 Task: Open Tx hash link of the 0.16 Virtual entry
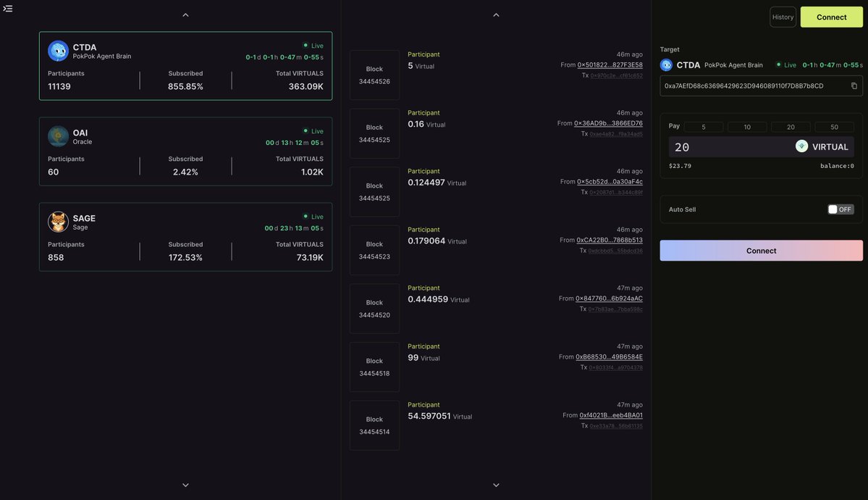pos(615,133)
